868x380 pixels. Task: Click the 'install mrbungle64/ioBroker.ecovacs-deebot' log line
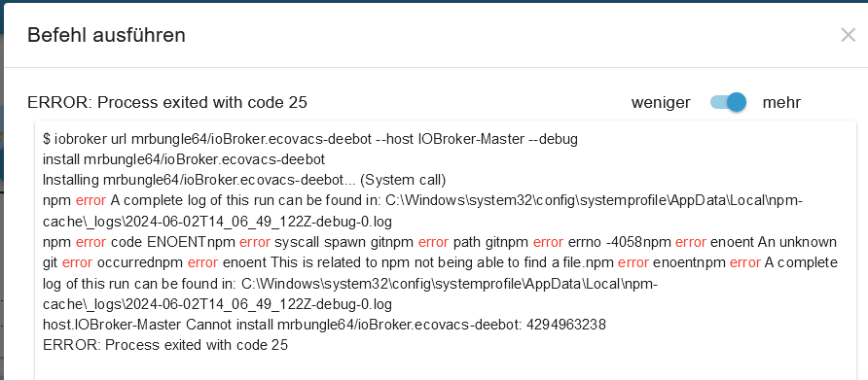pos(184,159)
